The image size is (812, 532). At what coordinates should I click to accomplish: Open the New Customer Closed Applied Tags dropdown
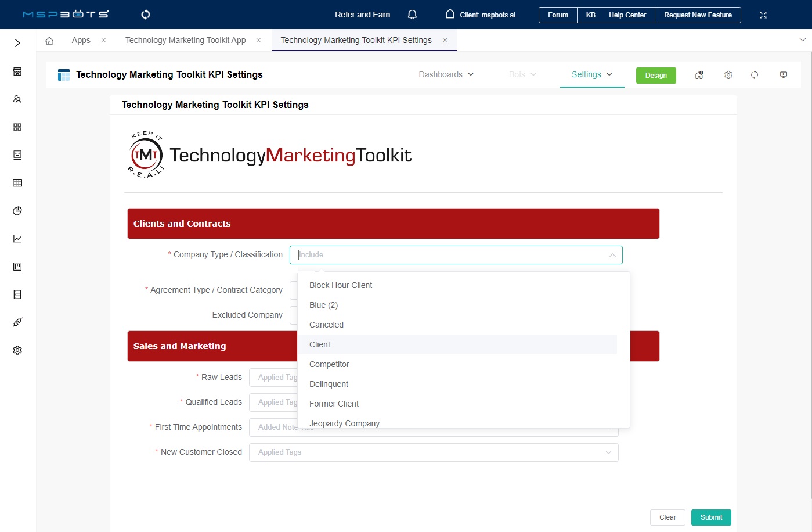433,452
